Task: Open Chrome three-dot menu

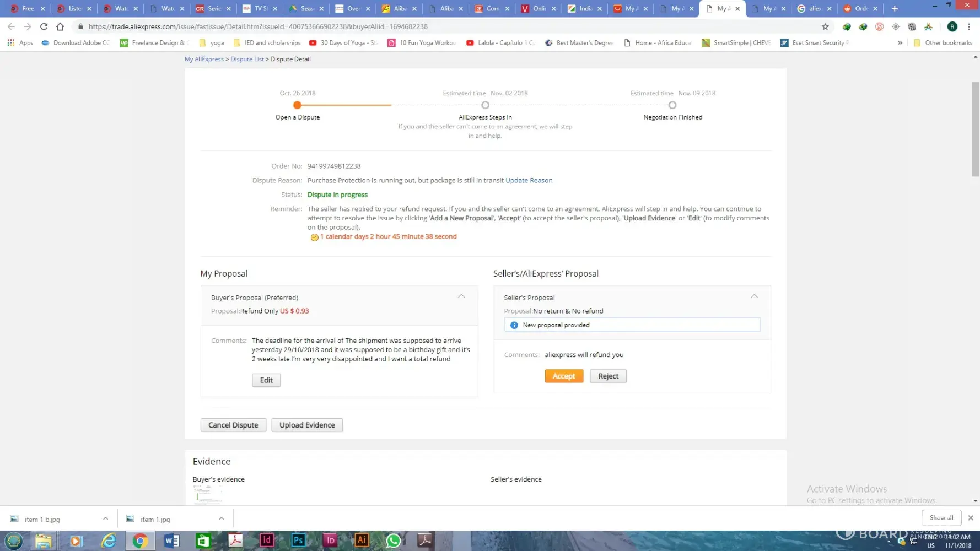Action: 969,26
